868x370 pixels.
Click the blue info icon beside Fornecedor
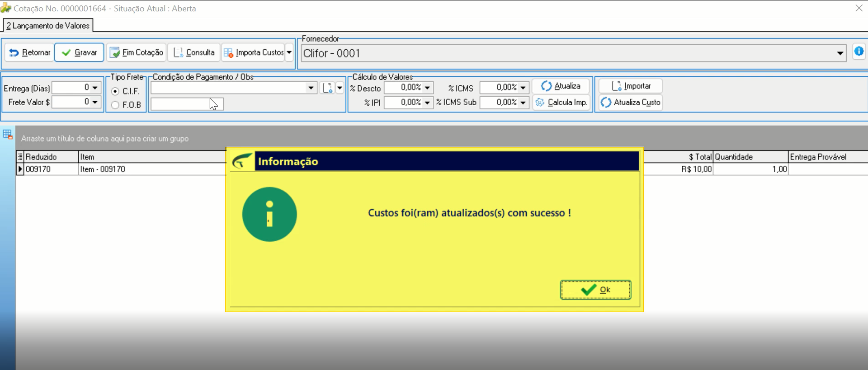point(859,52)
